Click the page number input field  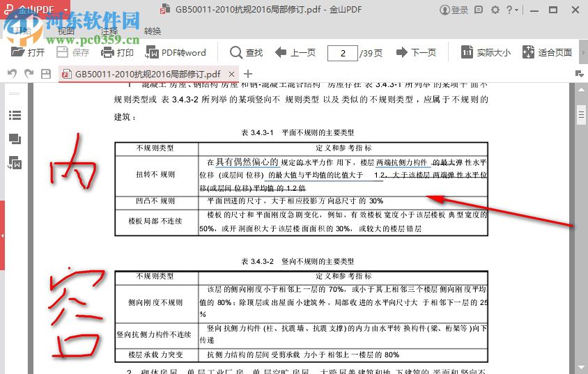(342, 53)
